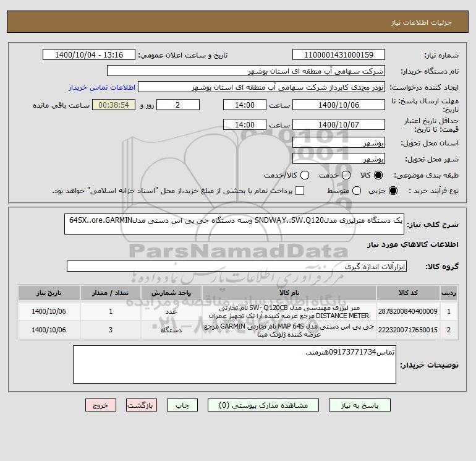Select the جزیی purchase type radio
Image resolution: width=476 pixels, height=461 pixels.
(x=393, y=191)
